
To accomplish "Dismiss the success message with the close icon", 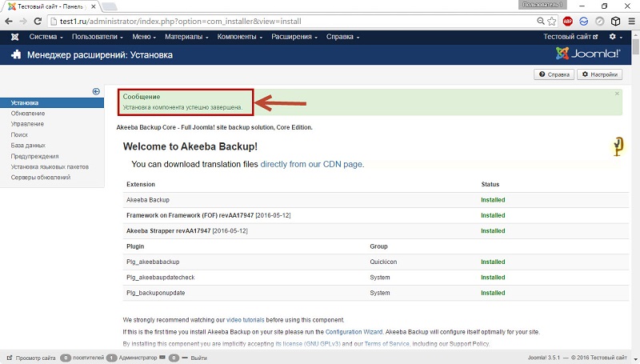I will pos(617,94).
